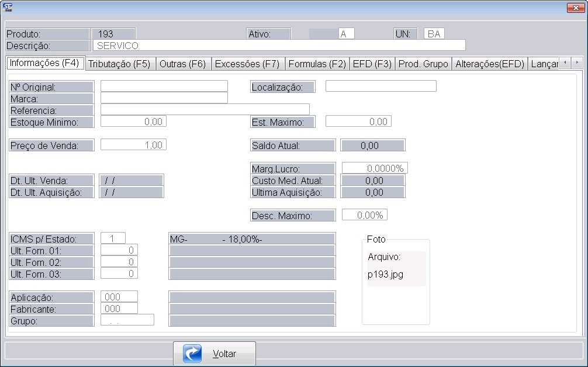Switch to the Outras (F6) tab
Screen dimensions: 588x367
(182, 64)
